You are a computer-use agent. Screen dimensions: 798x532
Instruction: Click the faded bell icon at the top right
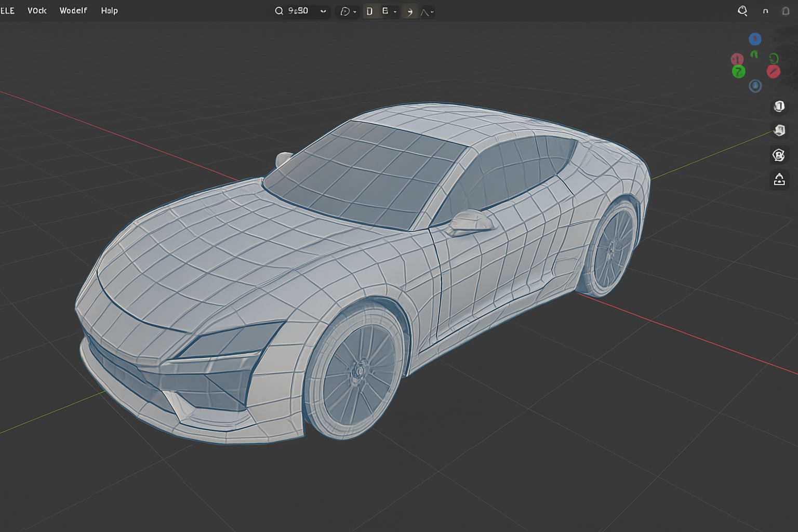pos(786,11)
